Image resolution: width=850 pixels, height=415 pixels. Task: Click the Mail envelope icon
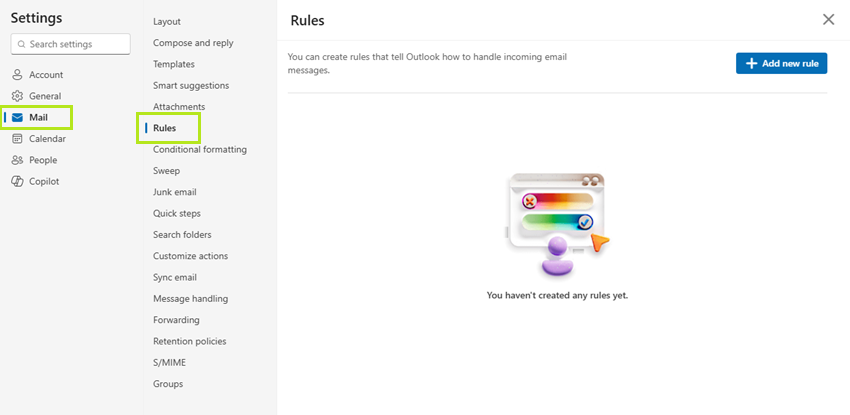17,118
